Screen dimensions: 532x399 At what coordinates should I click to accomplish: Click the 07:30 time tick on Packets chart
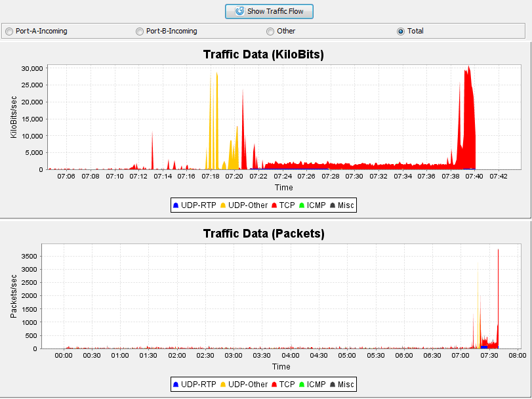click(x=489, y=356)
